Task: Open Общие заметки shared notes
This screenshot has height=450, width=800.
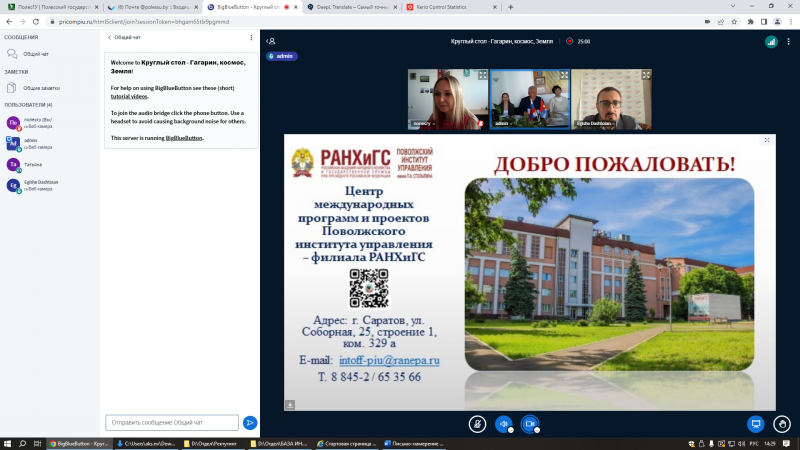Action: [x=41, y=88]
